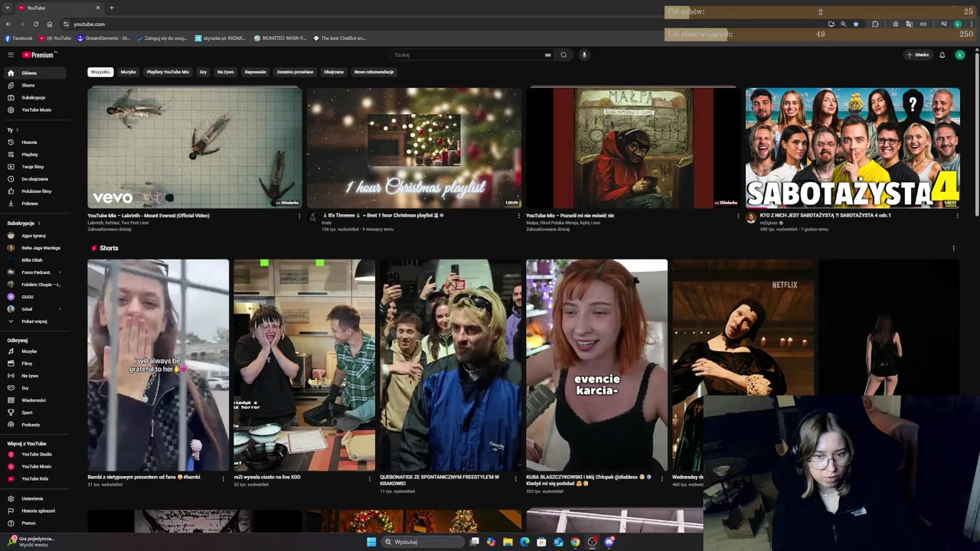Image resolution: width=980 pixels, height=551 pixels.
Task: Select the Rapowanie filter chip
Action: 256,72
